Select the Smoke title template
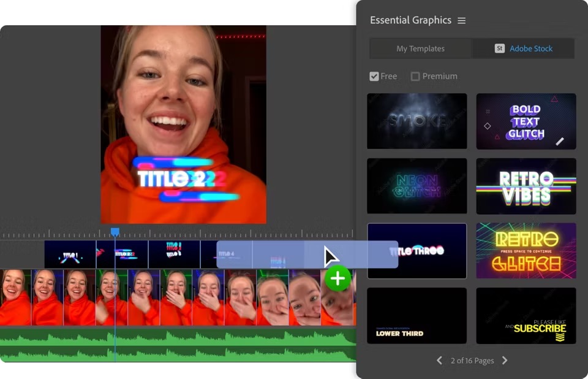This screenshot has height=379, width=588. [417, 121]
